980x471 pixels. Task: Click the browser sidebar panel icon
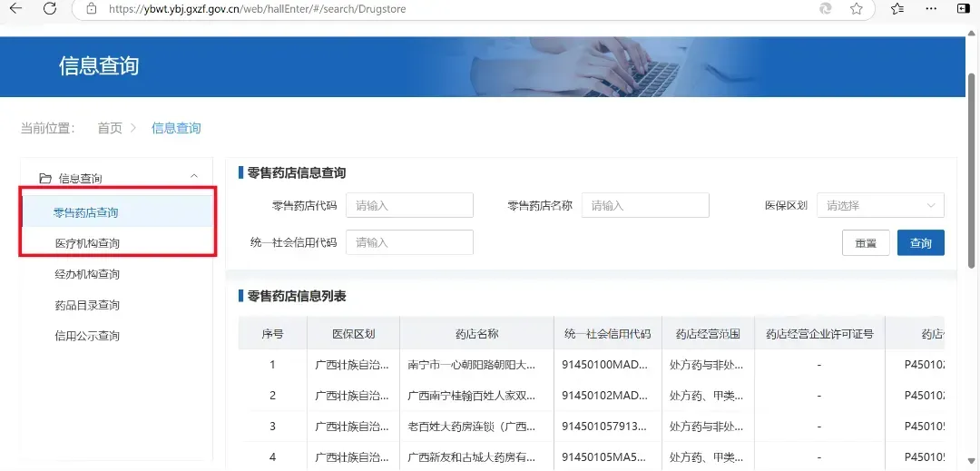pos(964,8)
